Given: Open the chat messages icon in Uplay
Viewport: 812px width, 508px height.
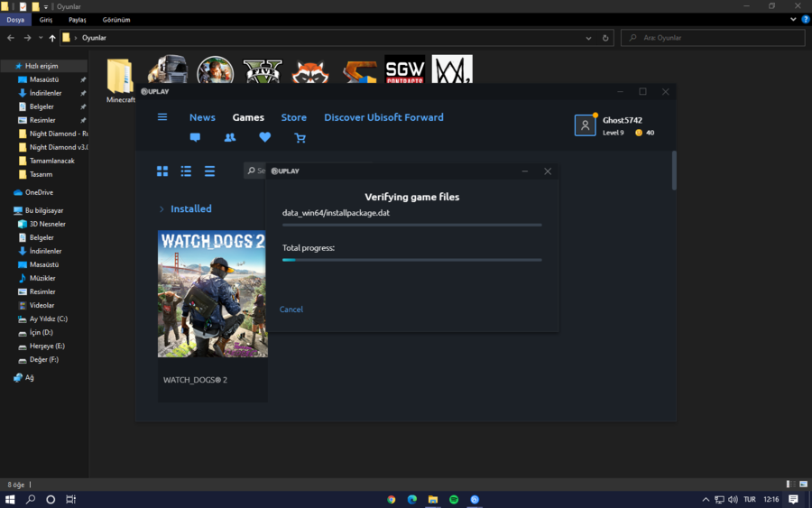Looking at the screenshot, I should click(195, 138).
